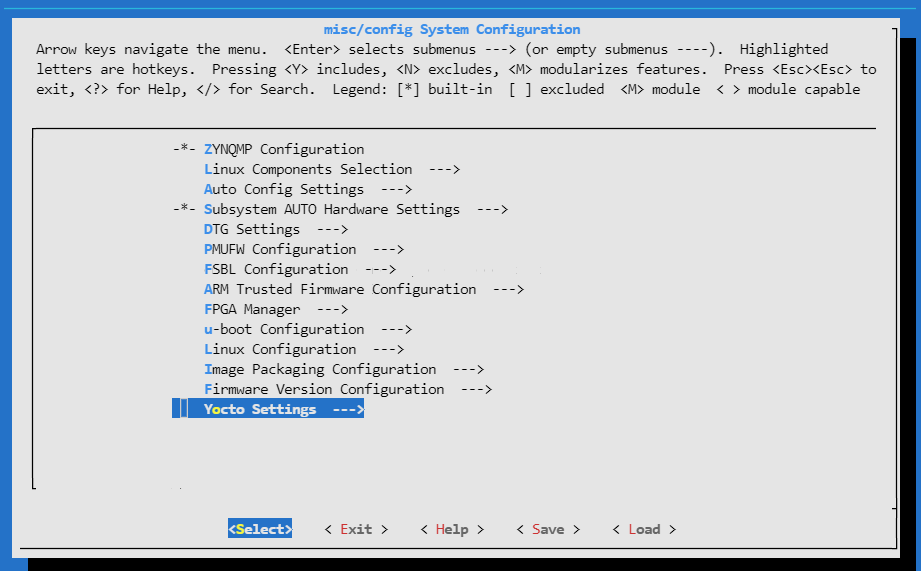The width and height of the screenshot is (921, 571).
Task: Click the arrow after ARM Trusted Firmware Configuration
Action: coord(508,289)
